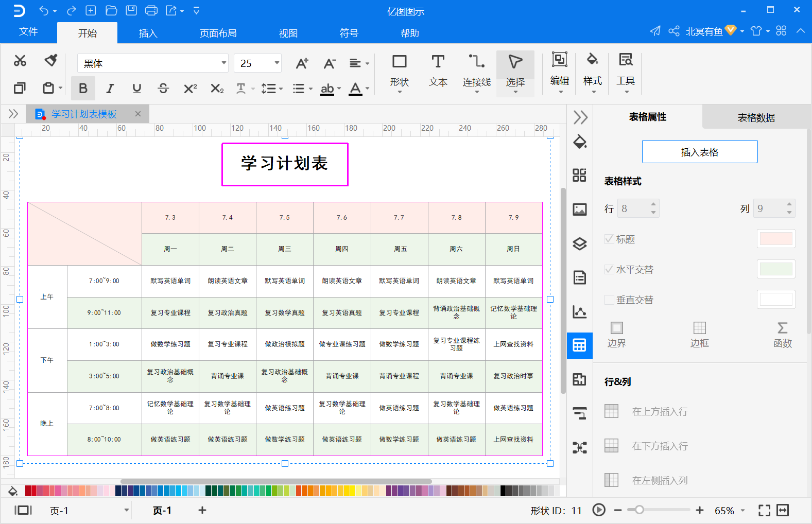Open the font name dropdown 黑体
812x524 pixels.
click(223, 63)
